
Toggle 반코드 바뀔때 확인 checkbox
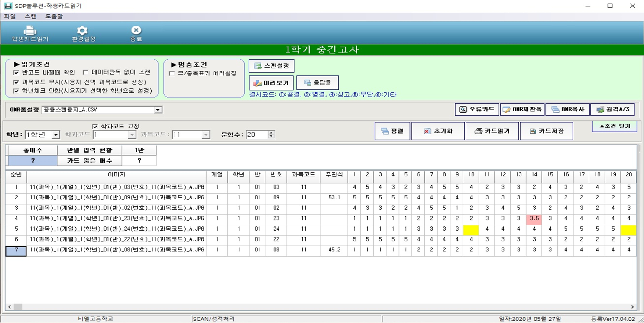16,73
